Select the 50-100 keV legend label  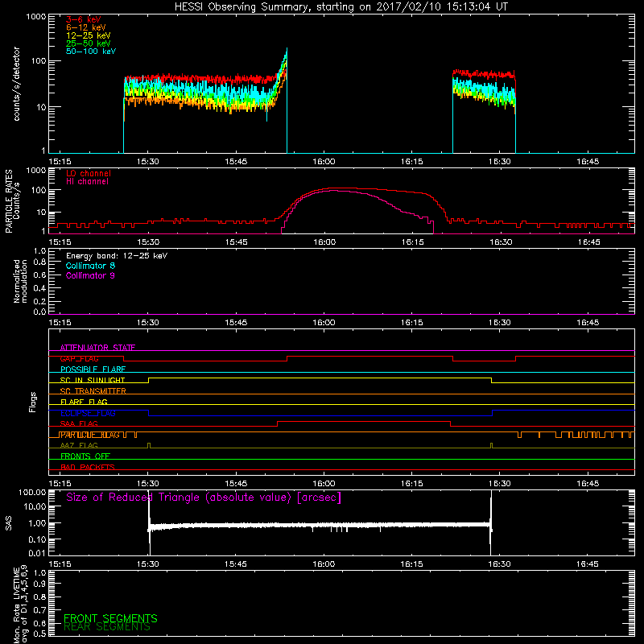click(91, 52)
